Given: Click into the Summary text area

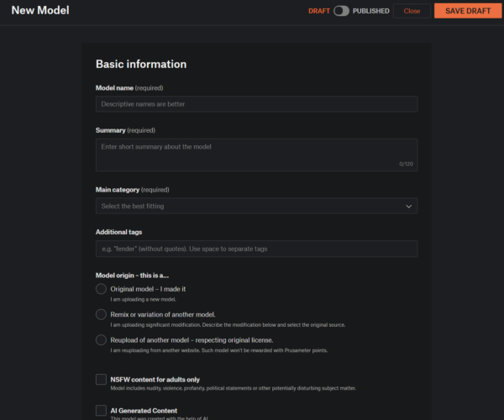Looking at the screenshot, I should 256,155.
